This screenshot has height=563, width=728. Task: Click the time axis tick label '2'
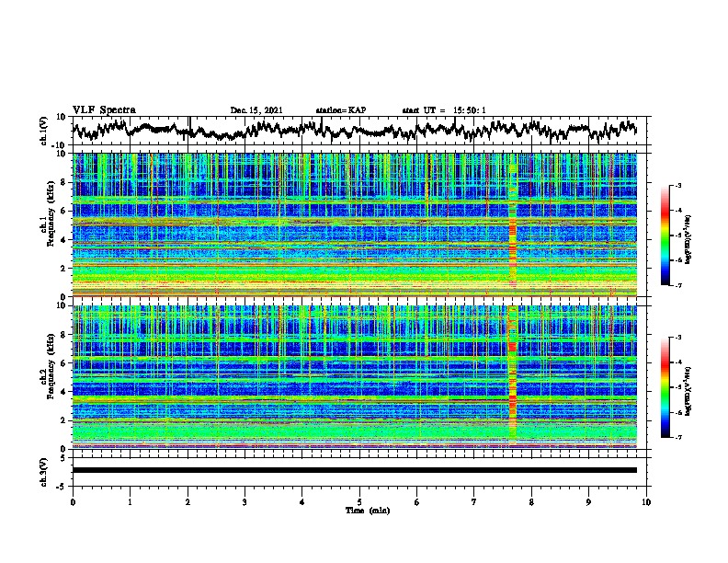click(x=188, y=502)
